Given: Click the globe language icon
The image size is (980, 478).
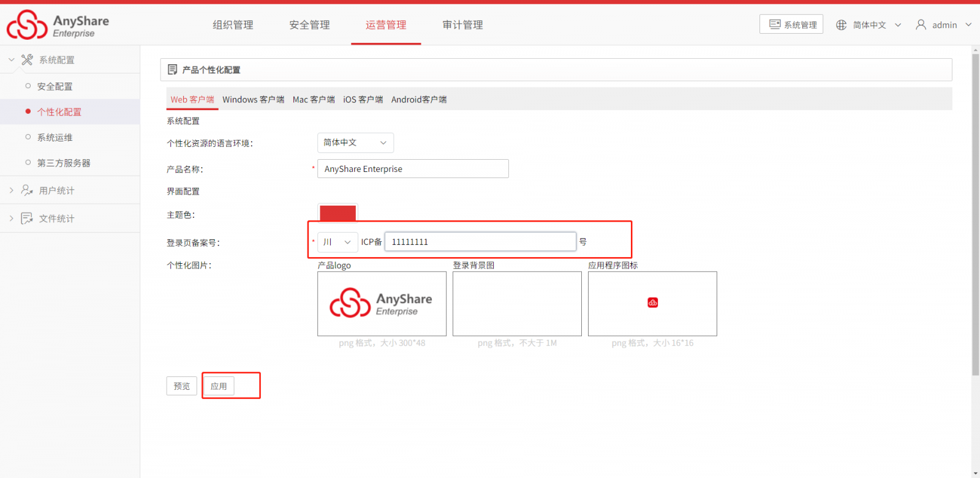Looking at the screenshot, I should (842, 25).
